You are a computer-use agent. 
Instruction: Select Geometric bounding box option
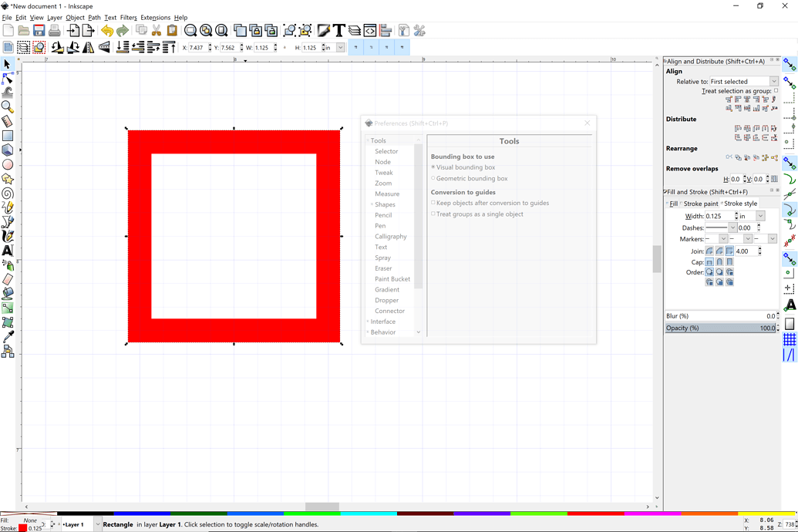click(470, 179)
